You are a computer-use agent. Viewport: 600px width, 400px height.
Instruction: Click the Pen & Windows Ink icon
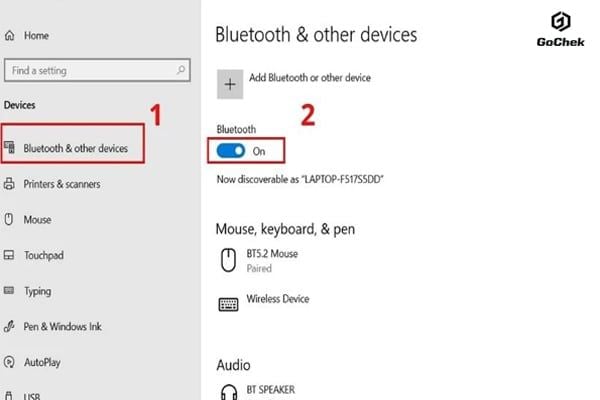pos(9,327)
